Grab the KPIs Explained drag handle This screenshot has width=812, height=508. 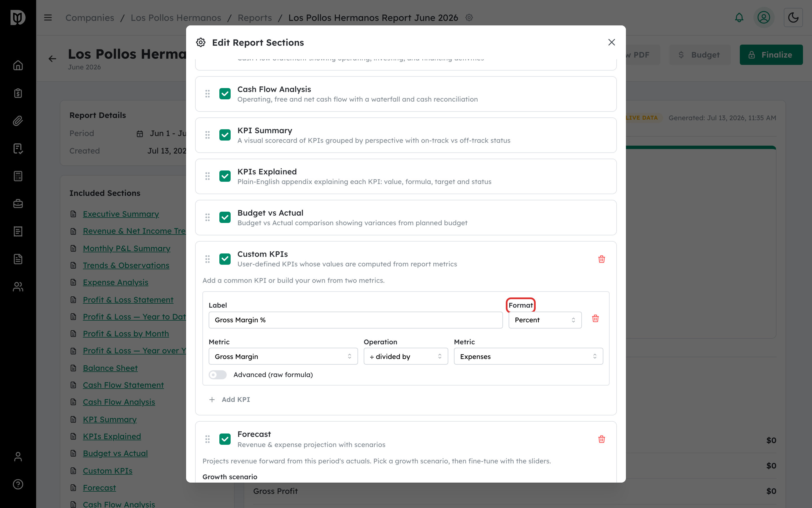click(207, 176)
